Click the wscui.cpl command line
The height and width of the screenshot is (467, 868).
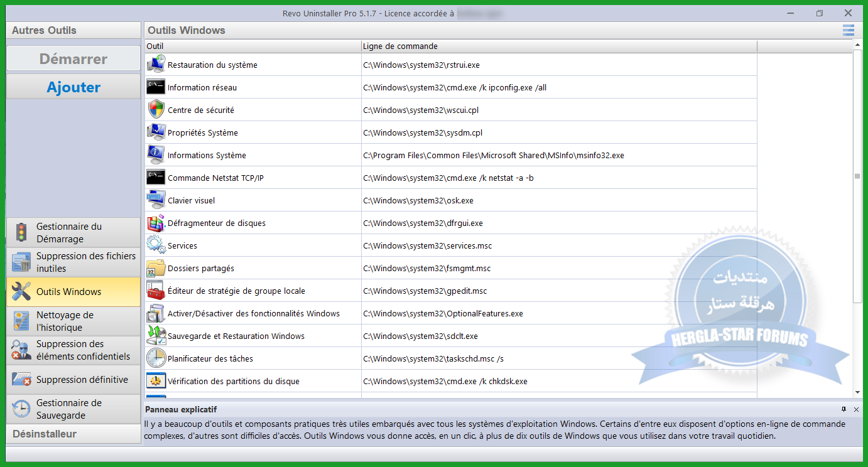point(421,110)
